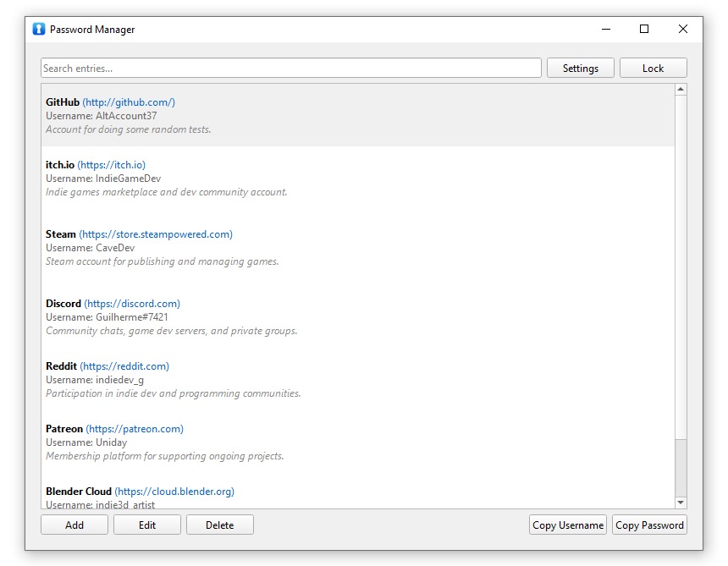Screen dimensions: 728x566
Task: Lock the password vault
Action: click(653, 69)
